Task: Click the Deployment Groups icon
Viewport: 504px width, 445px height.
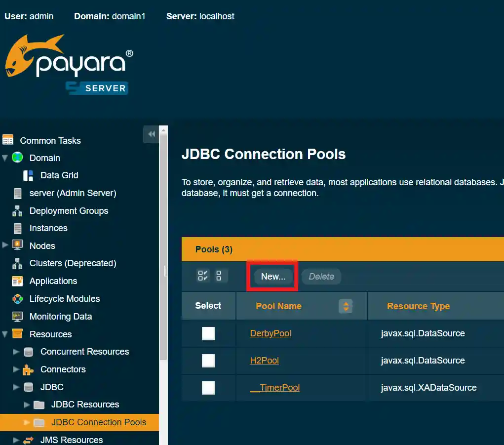Action: pyautogui.click(x=17, y=210)
